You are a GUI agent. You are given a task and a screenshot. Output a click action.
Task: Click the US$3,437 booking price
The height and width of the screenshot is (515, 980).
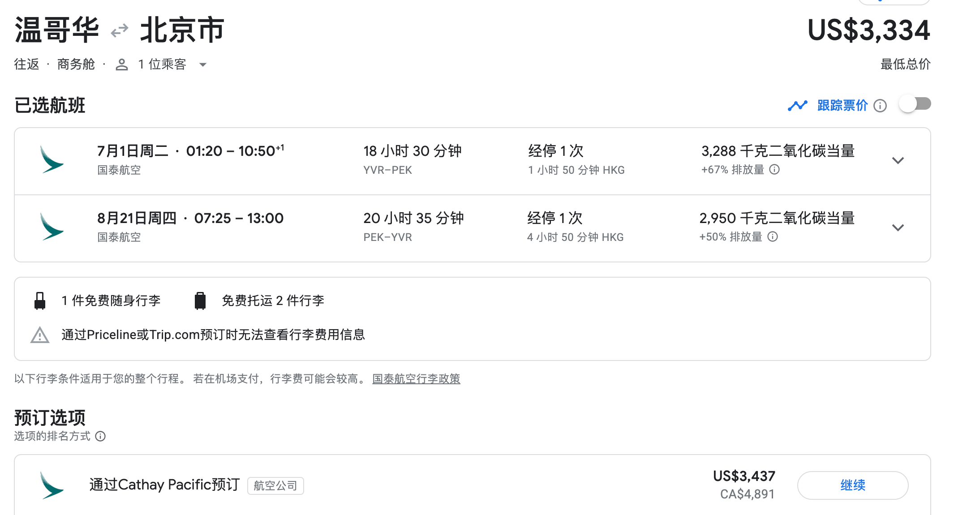744,476
